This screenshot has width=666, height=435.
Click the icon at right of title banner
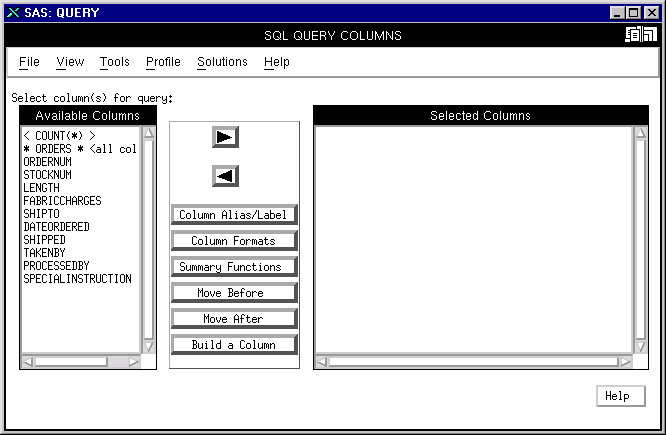point(640,35)
